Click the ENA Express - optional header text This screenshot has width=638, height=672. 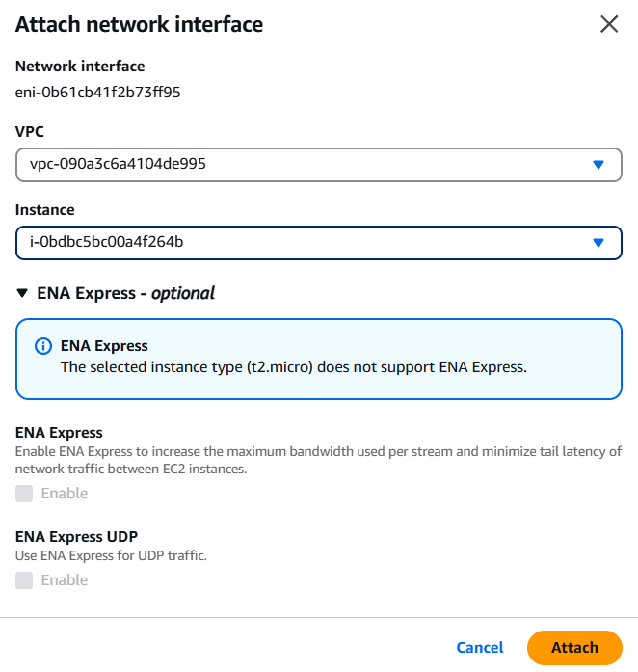click(125, 293)
